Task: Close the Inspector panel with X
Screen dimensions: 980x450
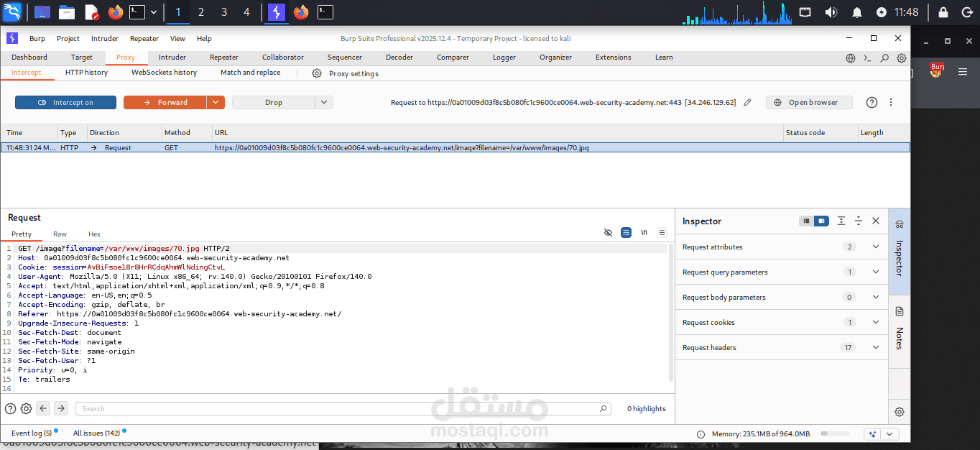Action: pyautogui.click(x=876, y=221)
